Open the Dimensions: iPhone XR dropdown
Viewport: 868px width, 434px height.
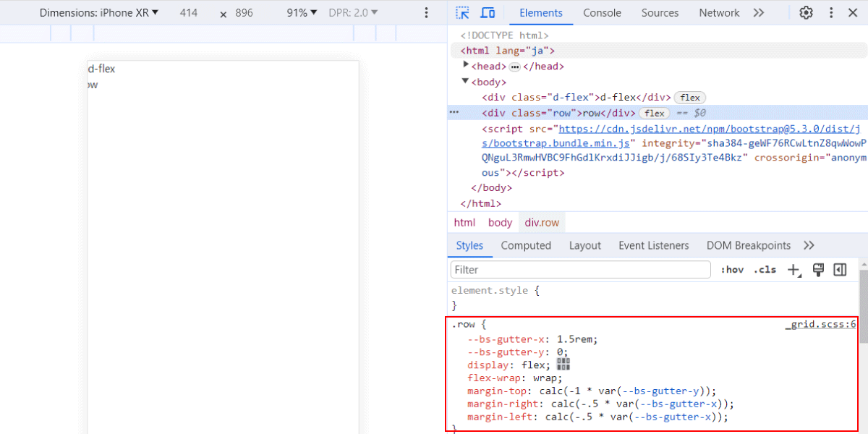99,13
